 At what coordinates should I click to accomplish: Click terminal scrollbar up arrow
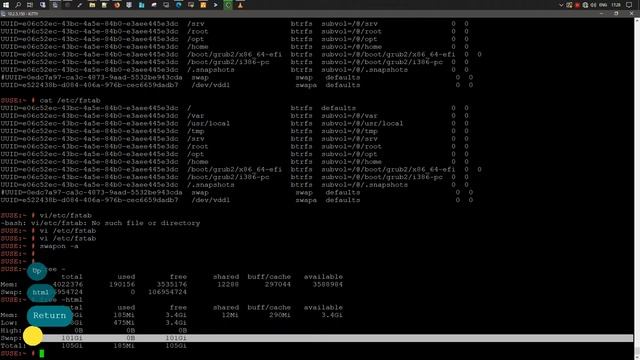(637, 20)
